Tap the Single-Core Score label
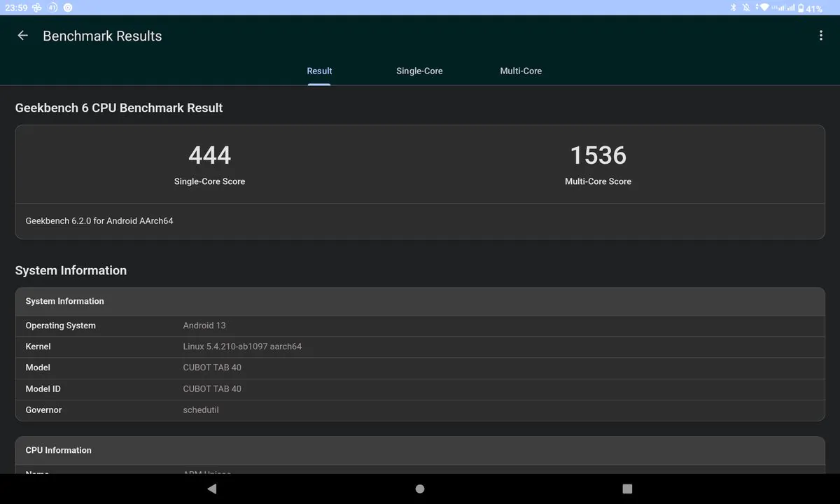 (x=209, y=181)
